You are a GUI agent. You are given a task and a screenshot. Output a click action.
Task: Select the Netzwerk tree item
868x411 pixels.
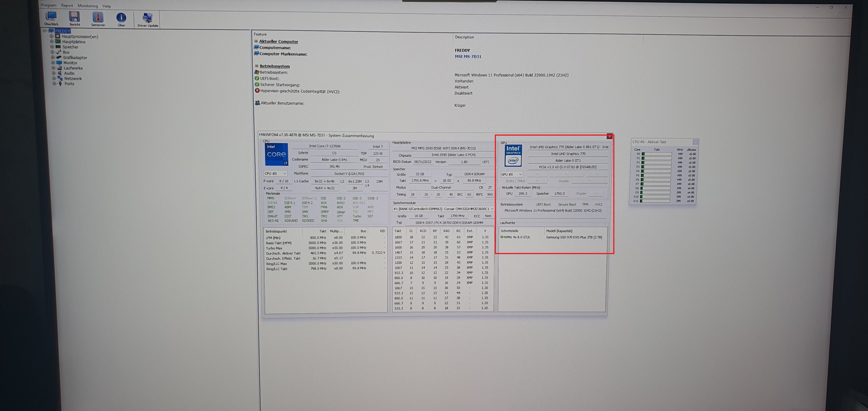[x=73, y=78]
